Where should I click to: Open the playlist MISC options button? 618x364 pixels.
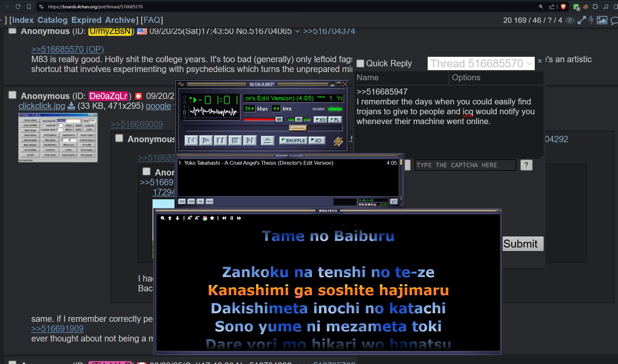(x=210, y=202)
